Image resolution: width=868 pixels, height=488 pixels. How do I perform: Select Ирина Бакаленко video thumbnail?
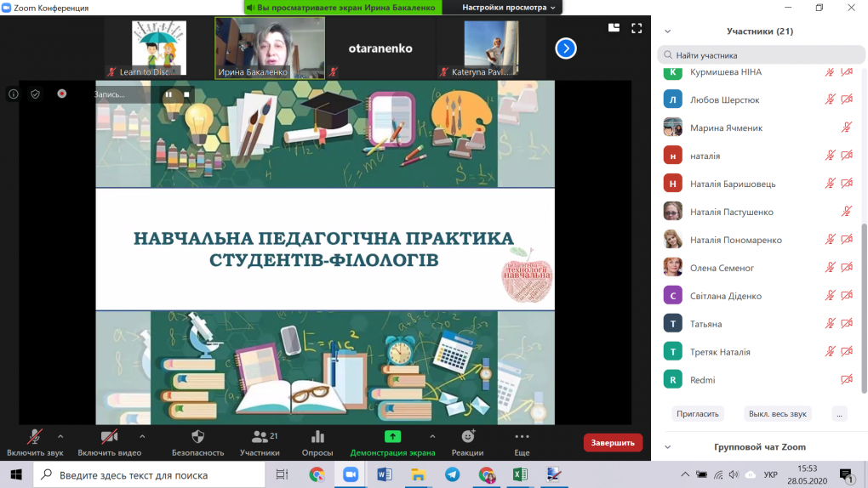pos(270,48)
